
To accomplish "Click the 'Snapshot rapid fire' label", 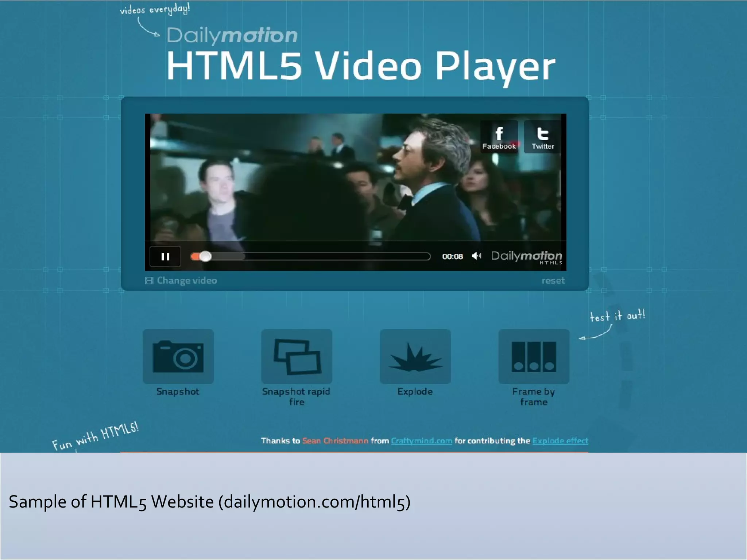I will click(x=296, y=397).
